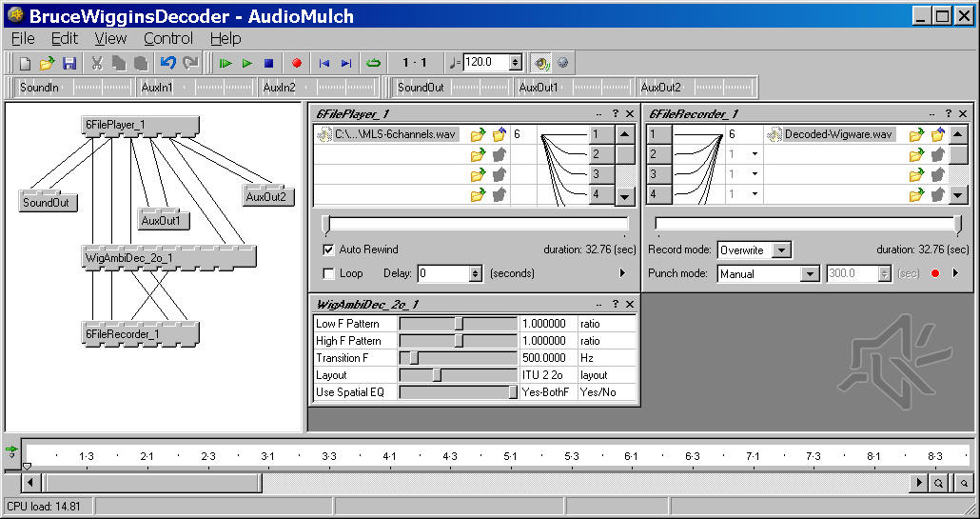Image resolution: width=980 pixels, height=519 pixels.
Task: Select the WigAmbiDec_2o_1 node in patch
Action: (x=168, y=258)
